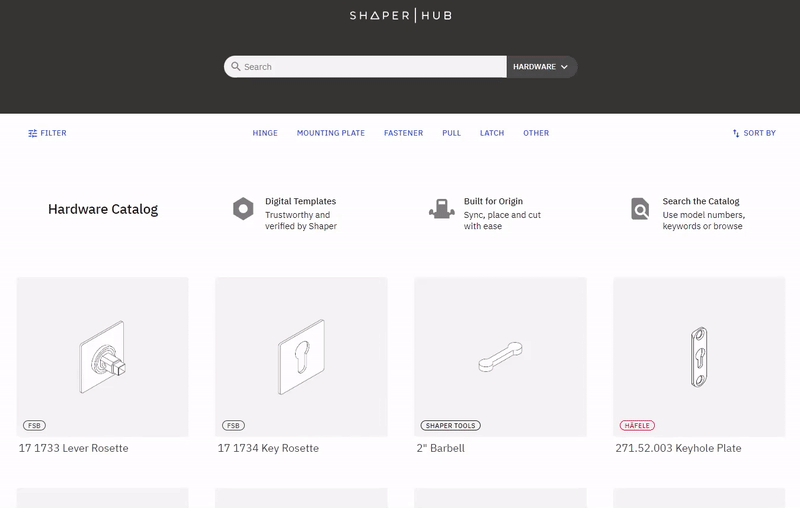Viewport: 800px width, 508px height.
Task: Click the Digital Templates hex nut icon
Action: [x=243, y=209]
